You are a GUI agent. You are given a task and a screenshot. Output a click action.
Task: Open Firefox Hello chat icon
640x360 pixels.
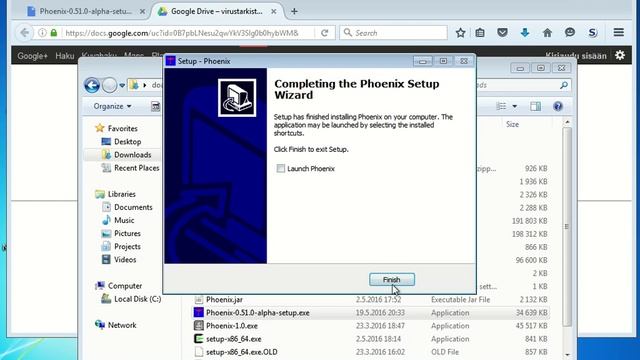tap(570, 33)
